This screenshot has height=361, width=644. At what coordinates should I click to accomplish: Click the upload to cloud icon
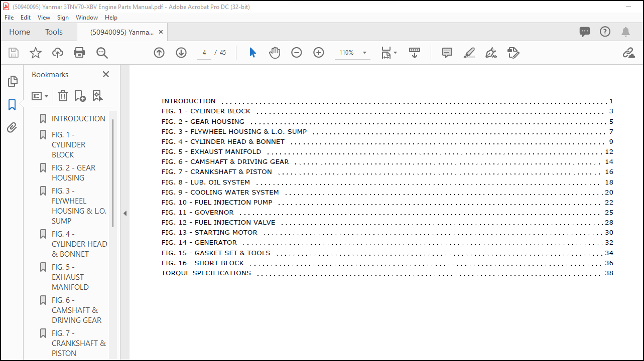click(58, 53)
